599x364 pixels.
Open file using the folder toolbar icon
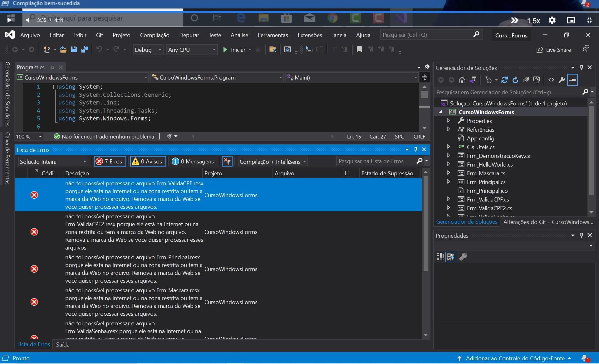63,50
